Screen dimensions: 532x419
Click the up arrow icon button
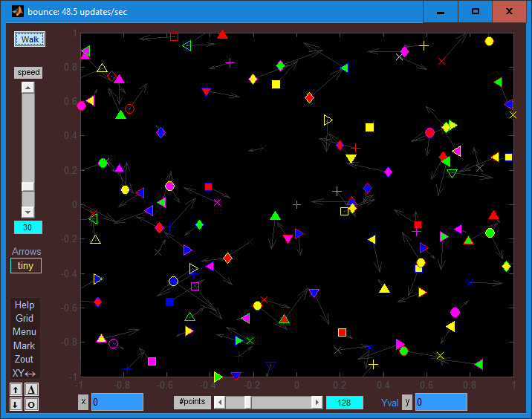coord(16,389)
